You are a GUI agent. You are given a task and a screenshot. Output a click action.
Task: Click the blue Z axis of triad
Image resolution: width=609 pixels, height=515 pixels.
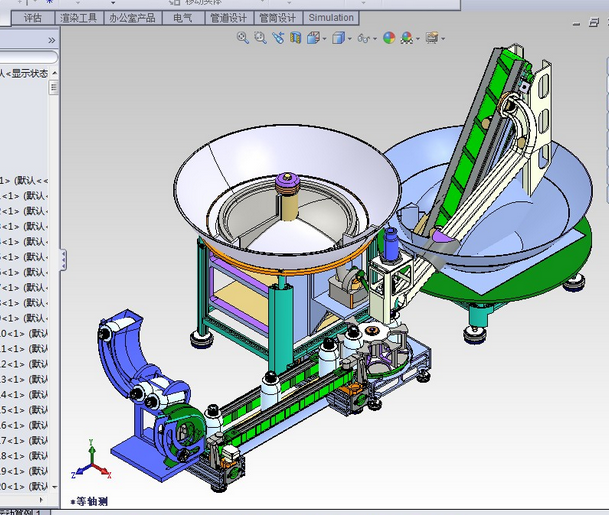(x=80, y=471)
